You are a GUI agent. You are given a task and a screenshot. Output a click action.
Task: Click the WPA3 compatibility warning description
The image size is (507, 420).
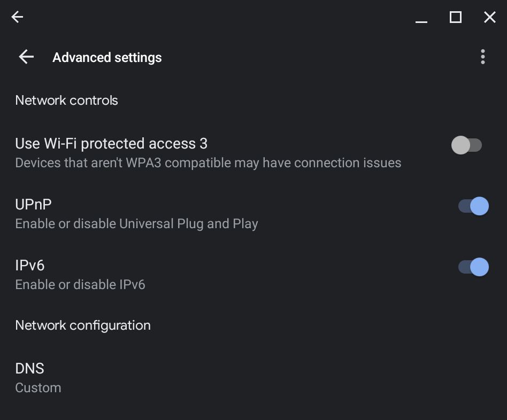pyautogui.click(x=208, y=163)
